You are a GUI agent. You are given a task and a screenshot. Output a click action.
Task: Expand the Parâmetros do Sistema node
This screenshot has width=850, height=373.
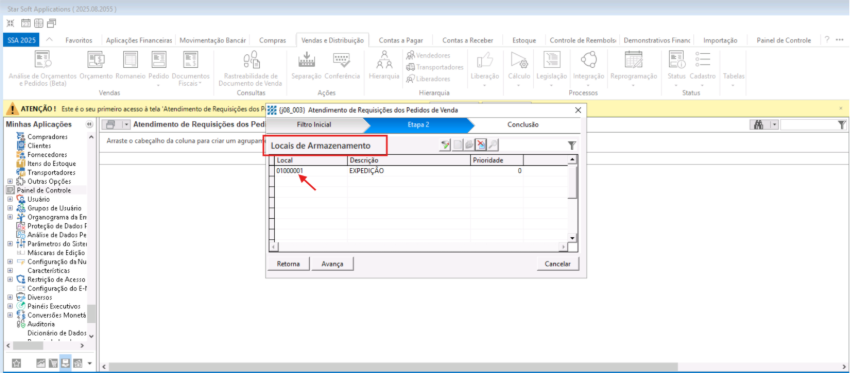tap(10, 243)
